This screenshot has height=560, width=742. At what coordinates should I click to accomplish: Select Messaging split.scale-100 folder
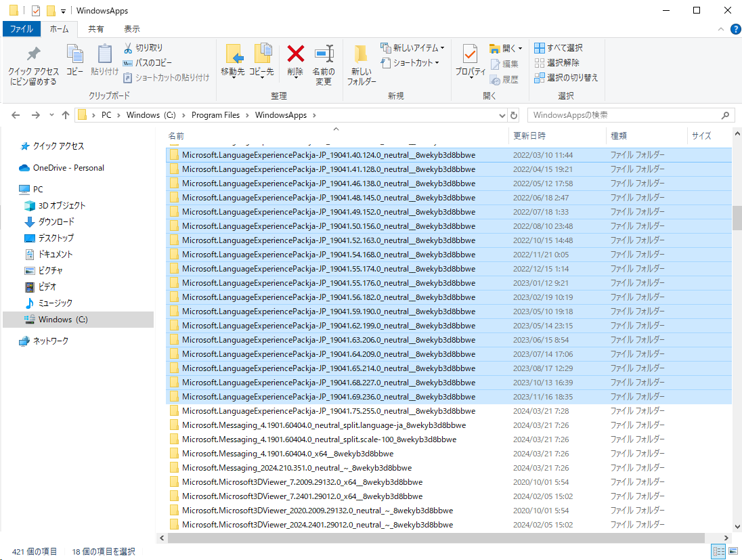[x=449, y=439]
